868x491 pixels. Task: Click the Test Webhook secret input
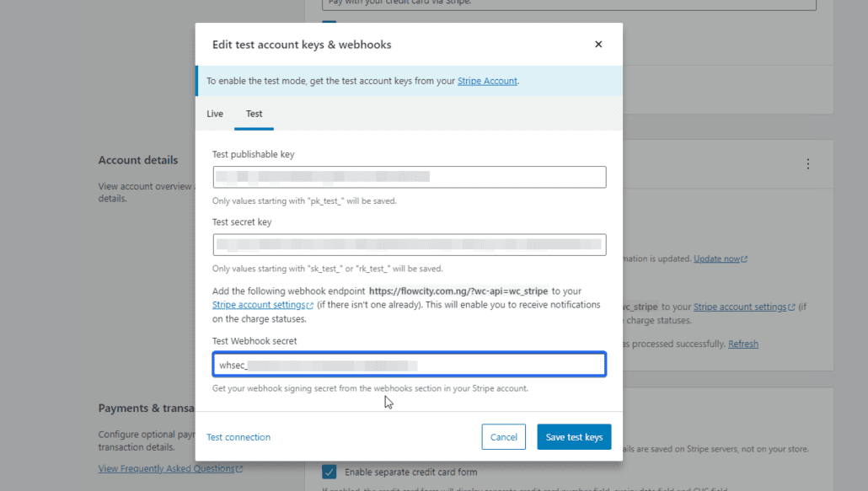[x=409, y=365]
